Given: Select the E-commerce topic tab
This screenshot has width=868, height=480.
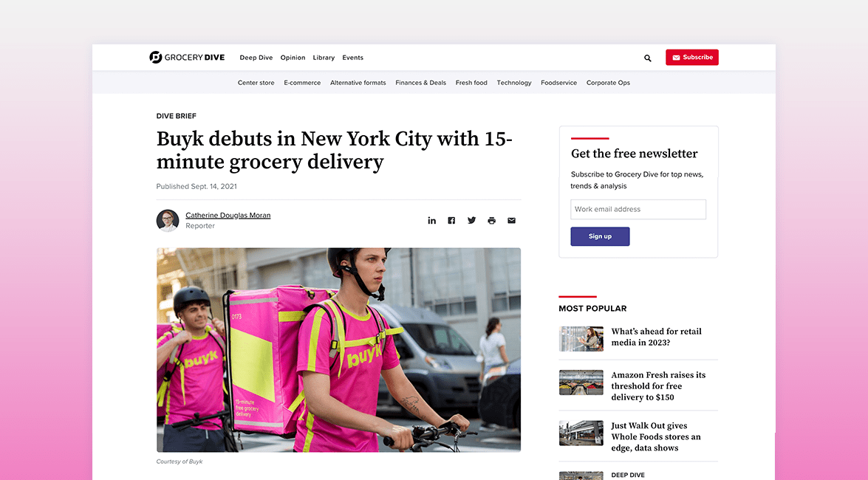Looking at the screenshot, I should [x=302, y=83].
